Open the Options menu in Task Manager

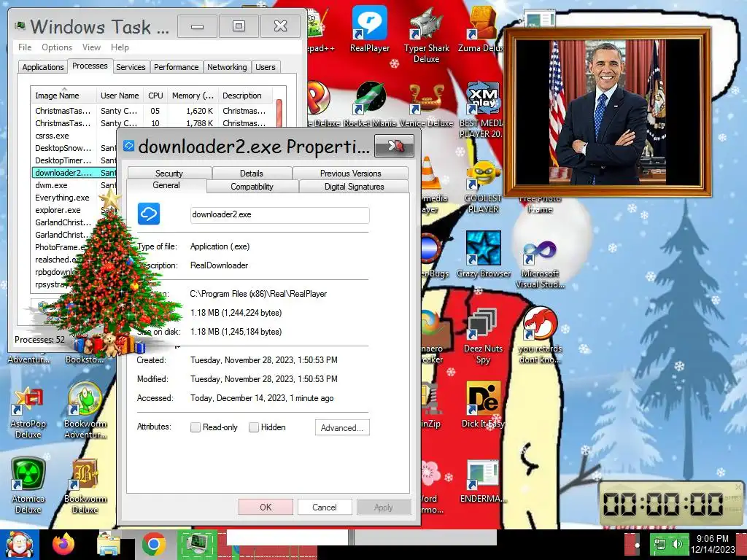(57, 47)
